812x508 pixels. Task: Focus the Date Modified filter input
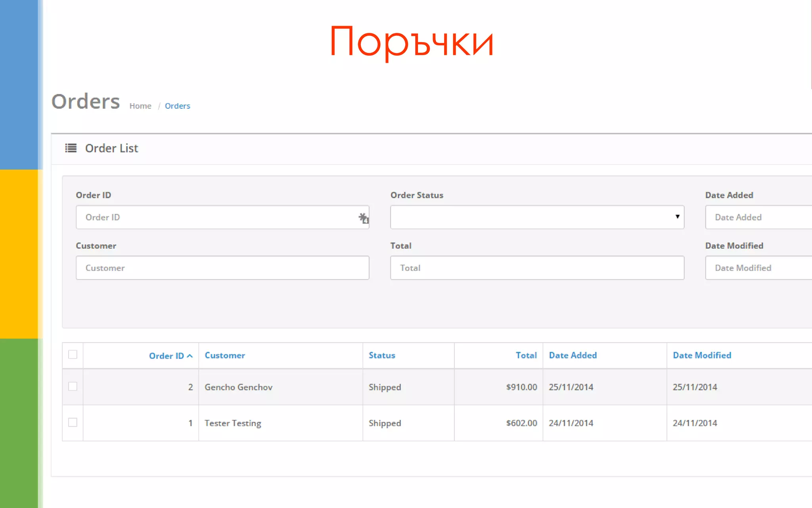point(758,268)
